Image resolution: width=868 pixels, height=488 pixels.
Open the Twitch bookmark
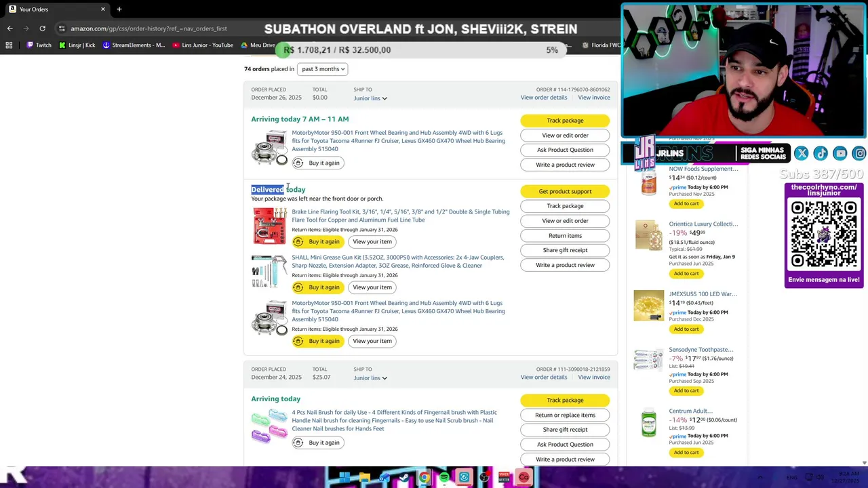pyautogui.click(x=39, y=45)
